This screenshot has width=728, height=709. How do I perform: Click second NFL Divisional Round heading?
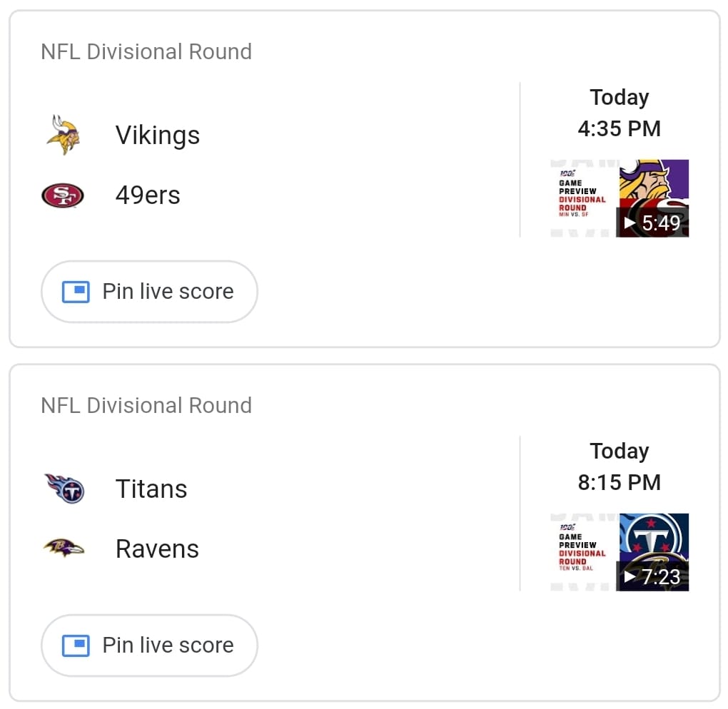click(146, 405)
